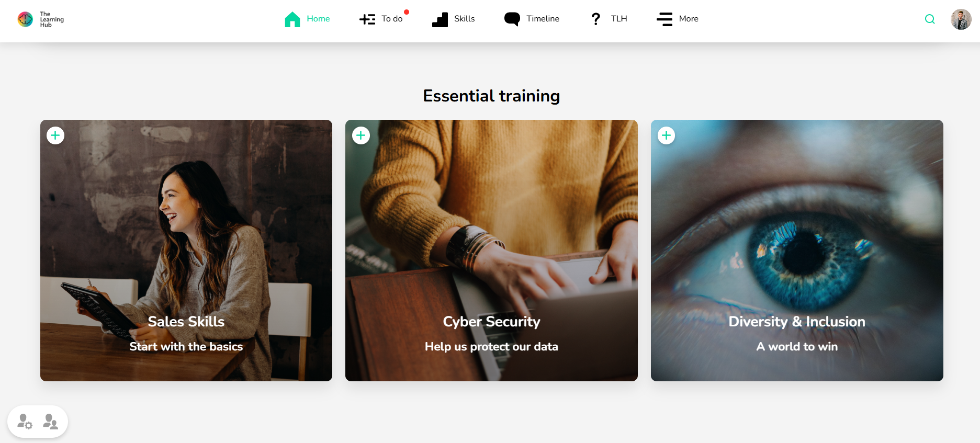Add Diversity & Inclusion with plus icon

tap(666, 135)
